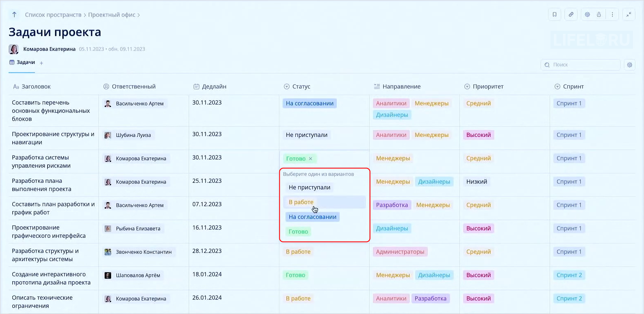This screenshot has width=644, height=314.
Task: Click Рыбина Елизавета assignee avatar
Action: (108, 229)
